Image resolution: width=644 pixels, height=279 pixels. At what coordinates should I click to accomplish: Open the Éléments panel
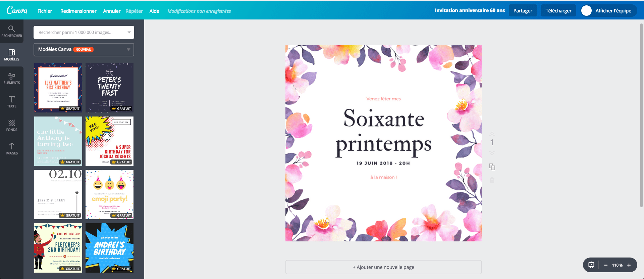12,78
